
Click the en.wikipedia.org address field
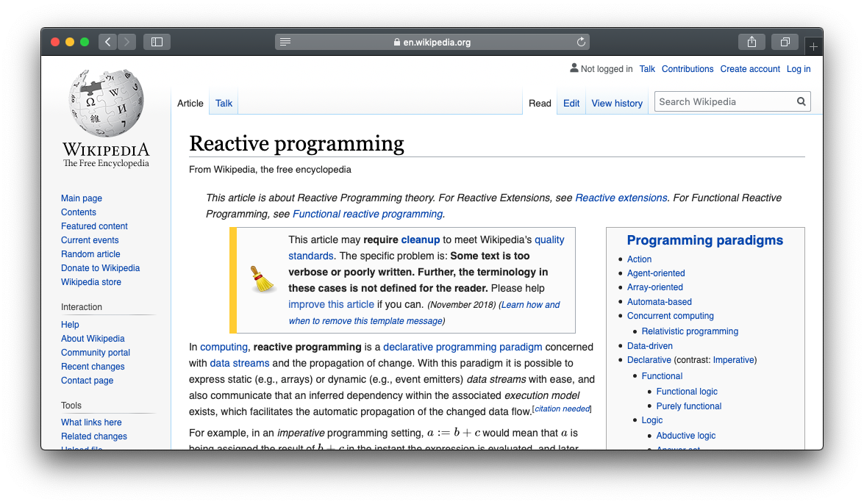tap(432, 42)
